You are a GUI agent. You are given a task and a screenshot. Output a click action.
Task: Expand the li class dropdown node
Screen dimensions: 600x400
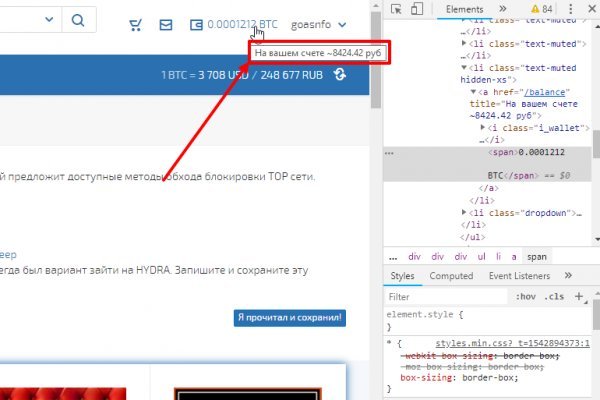click(x=465, y=212)
